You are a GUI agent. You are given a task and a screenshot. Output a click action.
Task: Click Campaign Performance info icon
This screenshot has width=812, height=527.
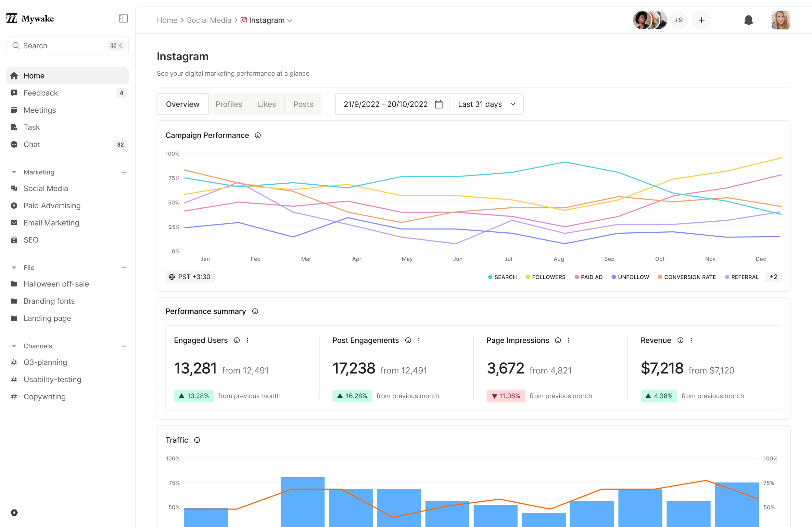258,135
